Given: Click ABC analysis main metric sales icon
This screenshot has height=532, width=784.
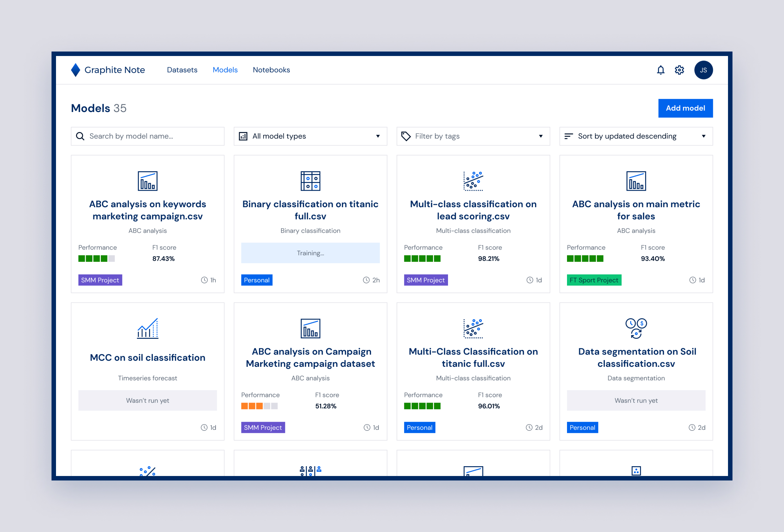Looking at the screenshot, I should [636, 181].
